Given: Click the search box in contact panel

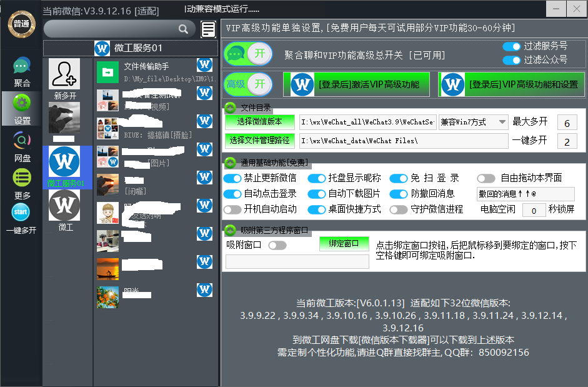Looking at the screenshot, I should 119,29.
